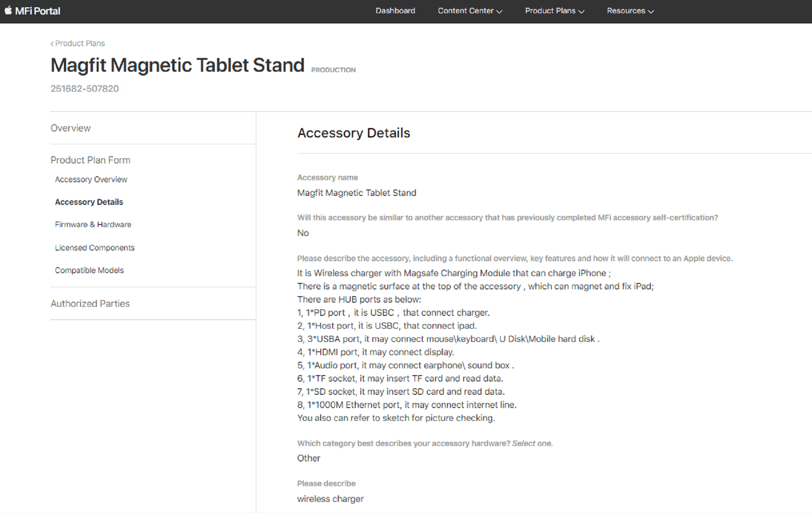Click the Apple logo icon

[x=8, y=10]
